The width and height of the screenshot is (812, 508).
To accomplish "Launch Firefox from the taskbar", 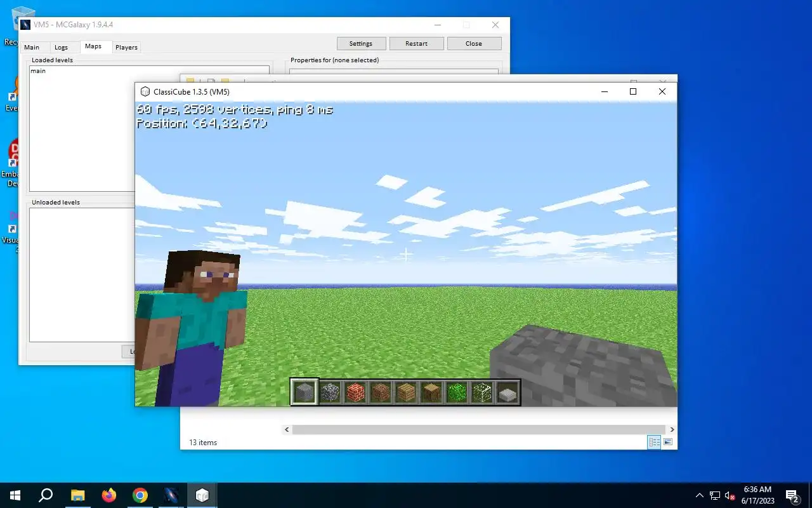I will pyautogui.click(x=109, y=495).
